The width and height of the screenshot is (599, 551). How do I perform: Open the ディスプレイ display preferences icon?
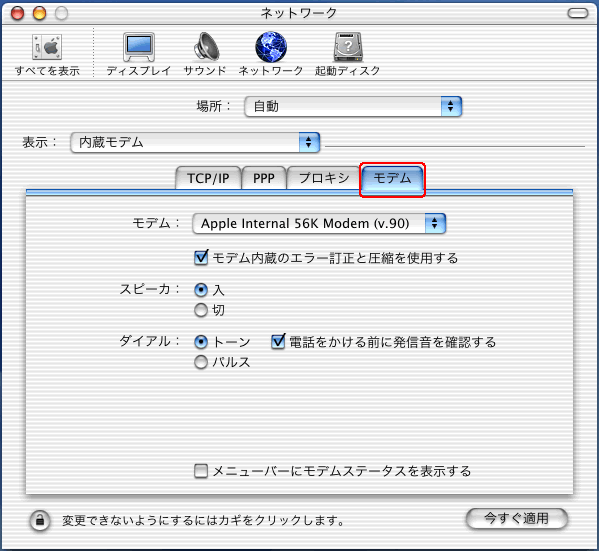pos(139,47)
